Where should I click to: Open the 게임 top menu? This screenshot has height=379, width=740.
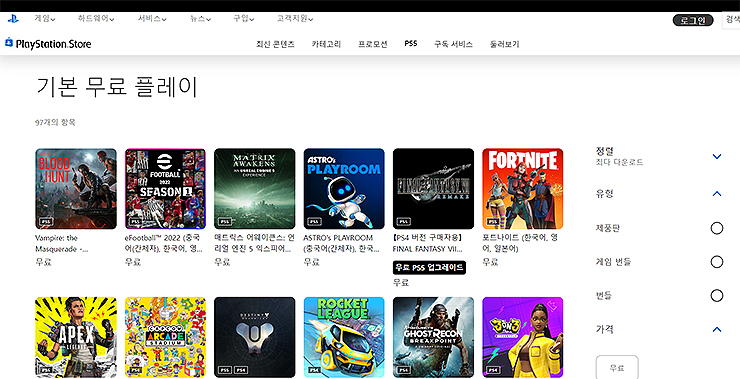(44, 19)
